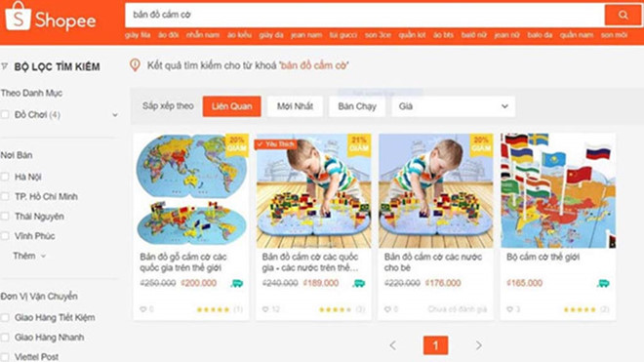Open the Giá price sort dropdown
Image resolution: width=644 pixels, height=362 pixels.
click(453, 106)
